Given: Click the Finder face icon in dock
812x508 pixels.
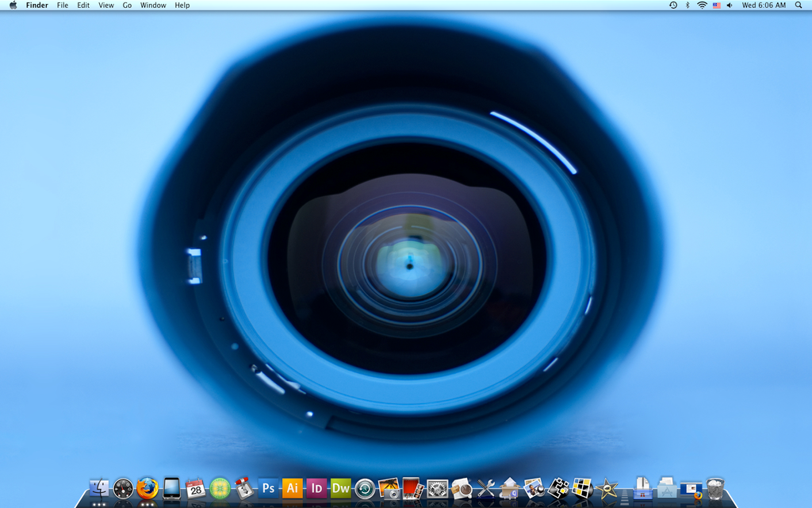Looking at the screenshot, I should coord(99,488).
